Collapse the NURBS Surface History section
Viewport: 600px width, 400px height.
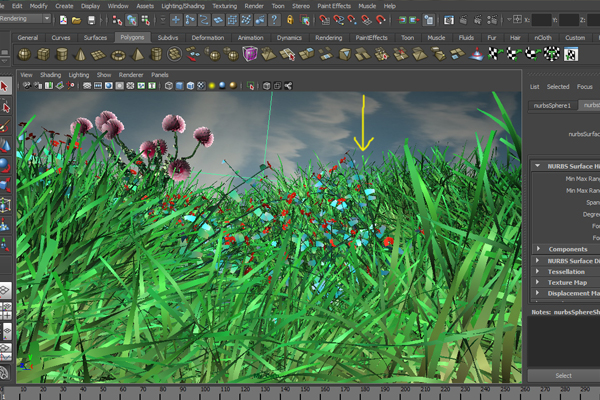point(538,166)
